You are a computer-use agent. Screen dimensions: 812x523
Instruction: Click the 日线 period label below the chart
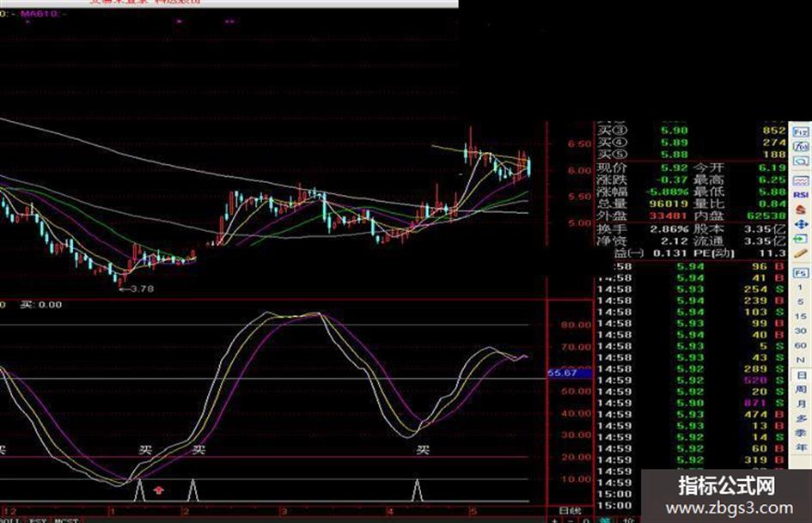570,511
